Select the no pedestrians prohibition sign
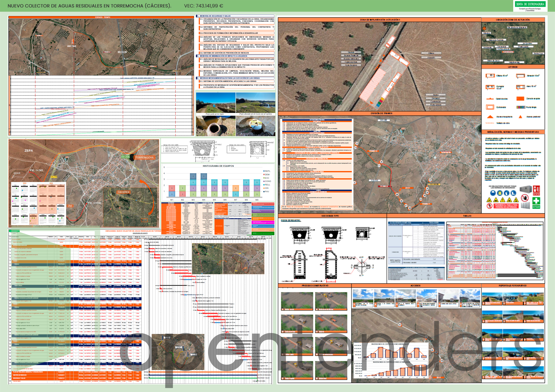Screen dimensions: 555x392 489,206
